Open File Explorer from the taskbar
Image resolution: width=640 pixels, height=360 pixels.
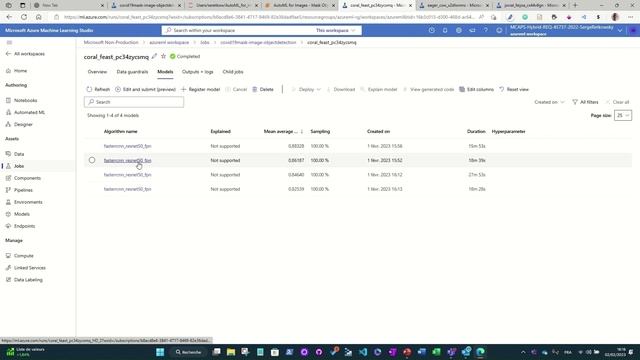pyautogui.click(x=231, y=352)
